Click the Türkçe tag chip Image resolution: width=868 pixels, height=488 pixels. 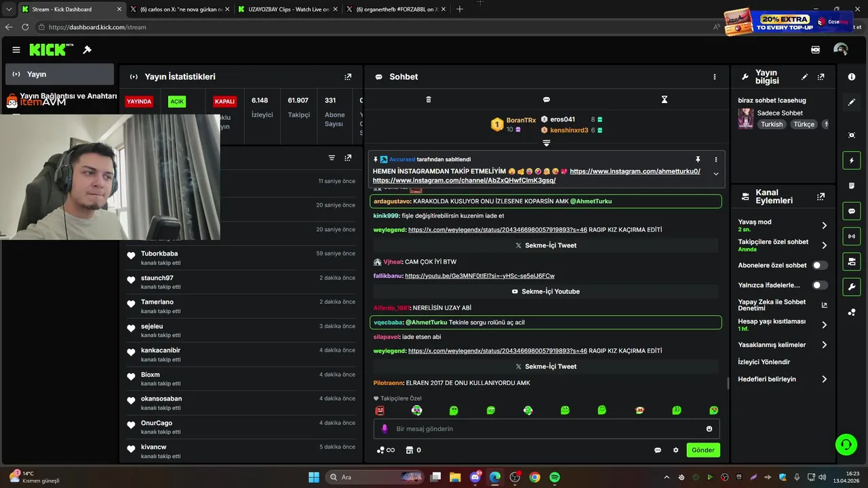804,125
